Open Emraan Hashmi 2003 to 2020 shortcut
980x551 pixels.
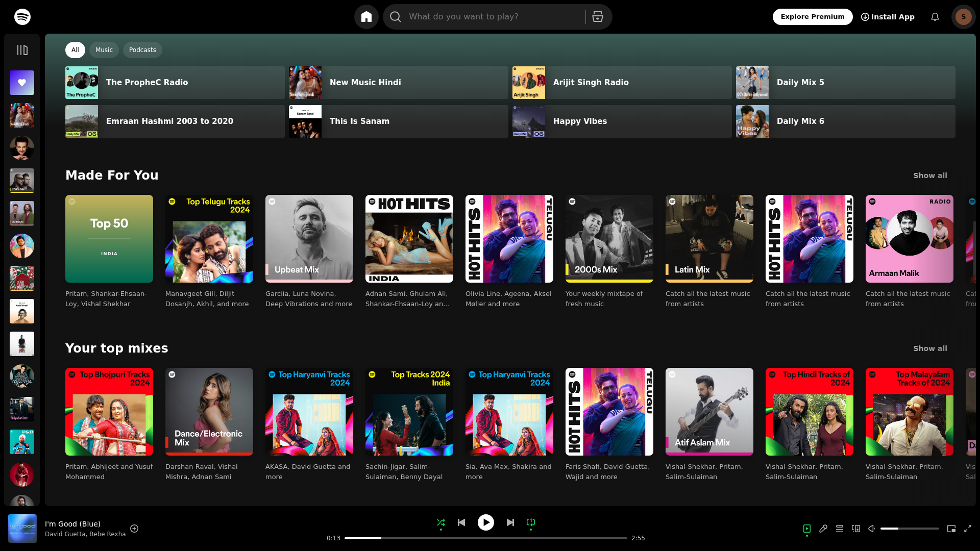175,121
